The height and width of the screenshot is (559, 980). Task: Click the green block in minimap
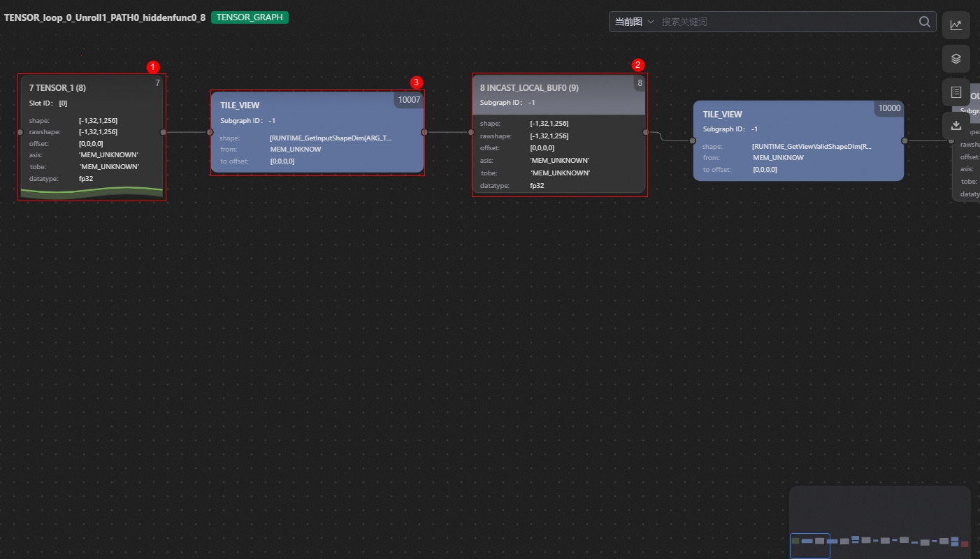[x=795, y=541]
